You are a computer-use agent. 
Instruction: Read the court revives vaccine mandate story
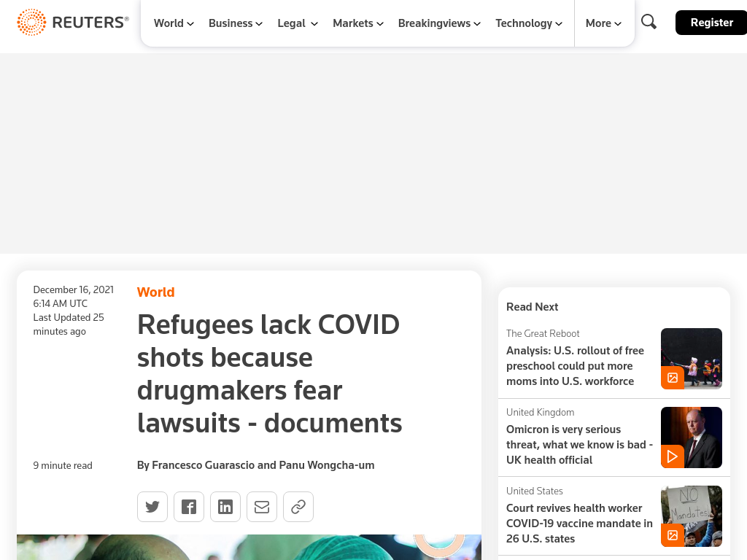(x=579, y=524)
